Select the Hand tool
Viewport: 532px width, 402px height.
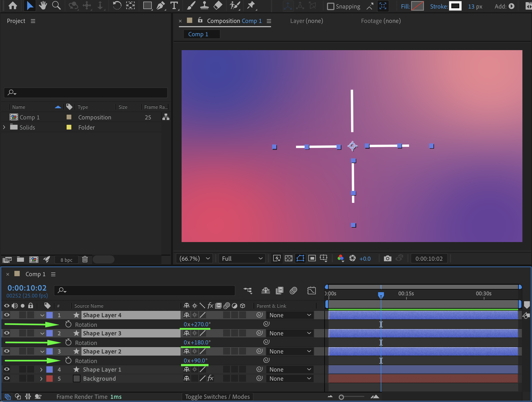click(43, 6)
